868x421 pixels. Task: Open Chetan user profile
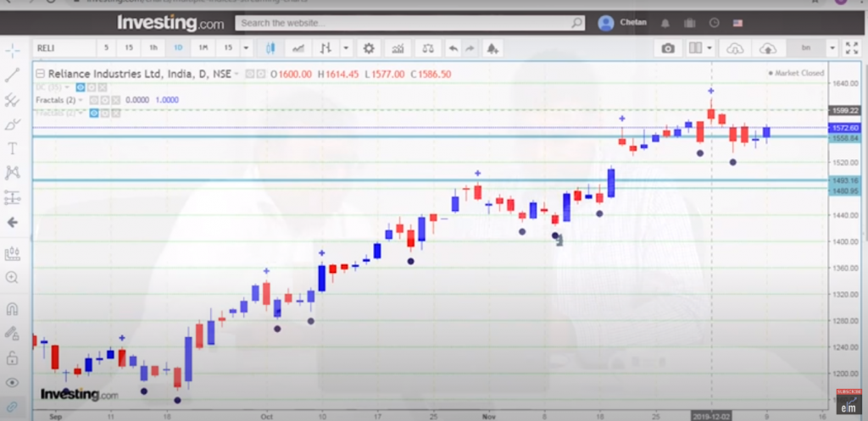pos(632,23)
